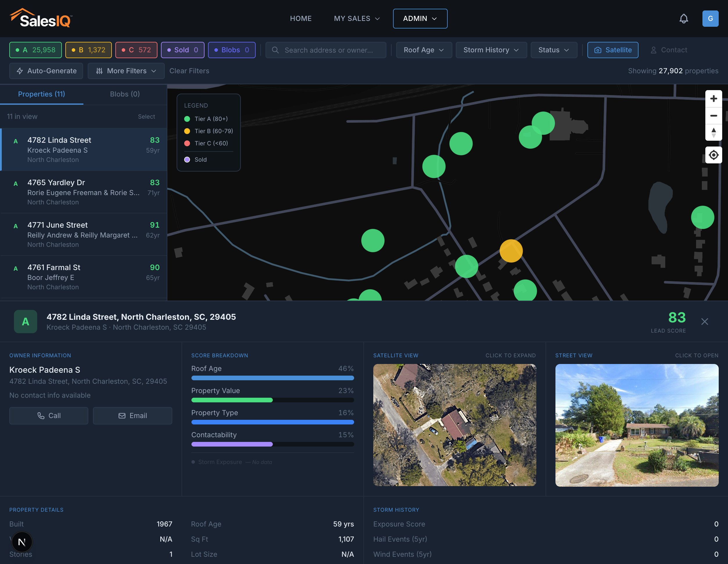Open the notifications bell
The width and height of the screenshot is (728, 564).
(x=684, y=18)
